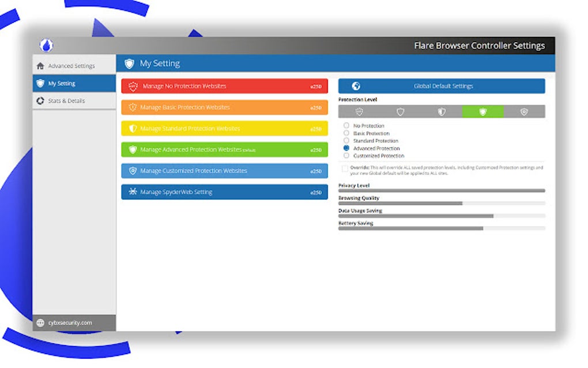The width and height of the screenshot is (588, 368).
Task: Click the Flare water-drop logo
Action: 47,44
